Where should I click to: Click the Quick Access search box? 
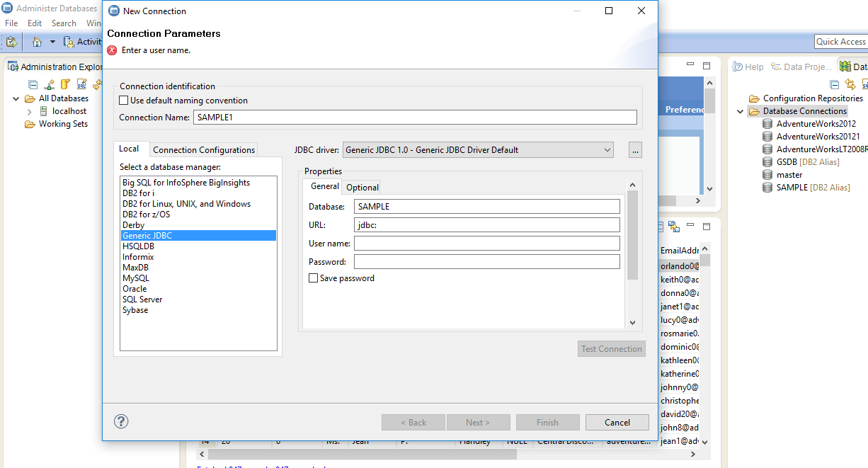tap(841, 42)
